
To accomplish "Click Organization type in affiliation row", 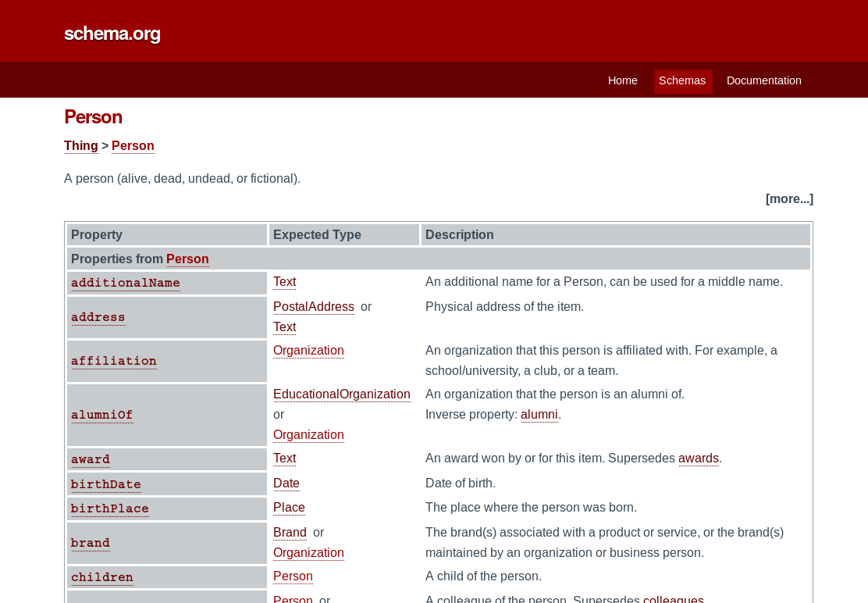I will click(308, 351).
